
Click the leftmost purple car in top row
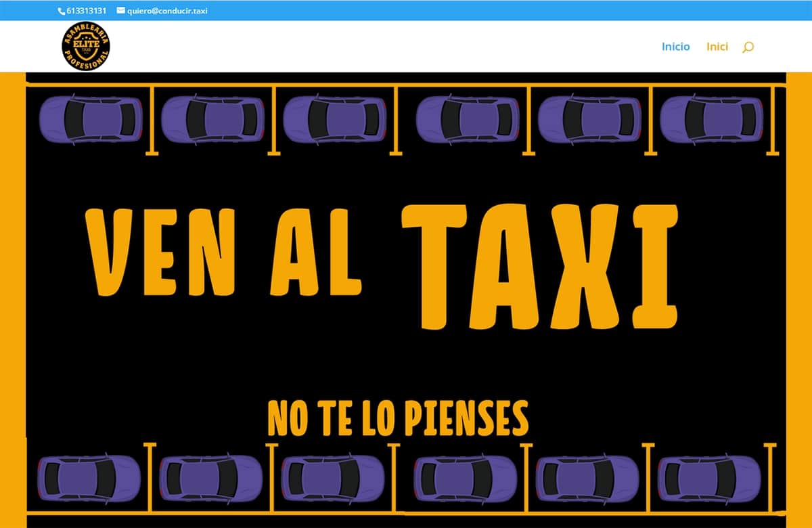91,119
